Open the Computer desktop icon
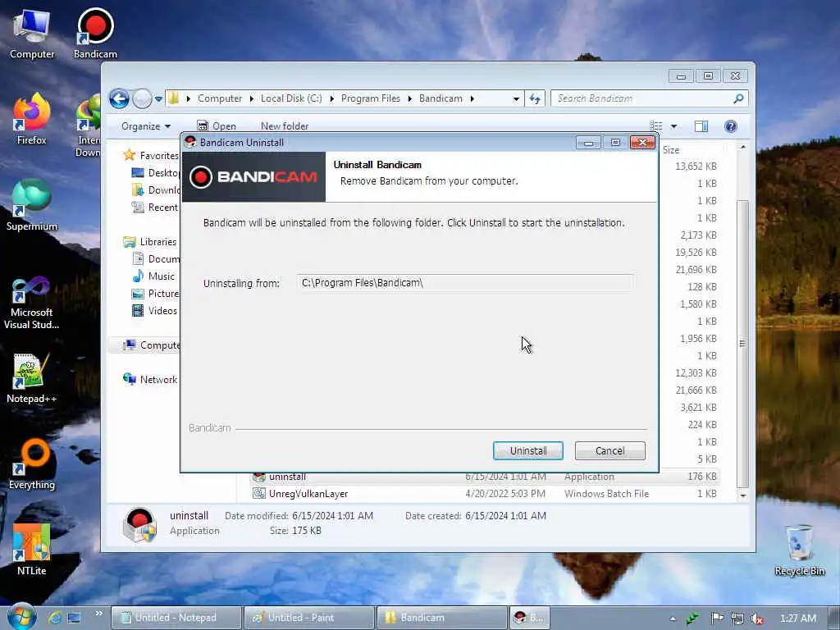The image size is (840, 630). click(32, 33)
